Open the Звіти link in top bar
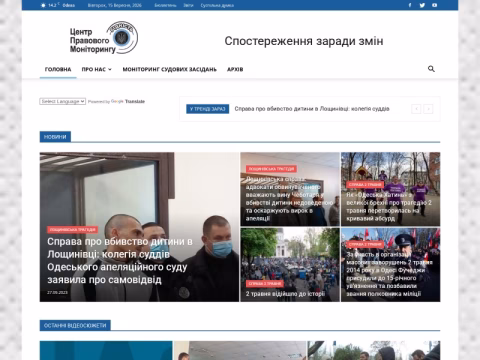Image resolution: width=480 pixels, height=360 pixels. [188, 5]
